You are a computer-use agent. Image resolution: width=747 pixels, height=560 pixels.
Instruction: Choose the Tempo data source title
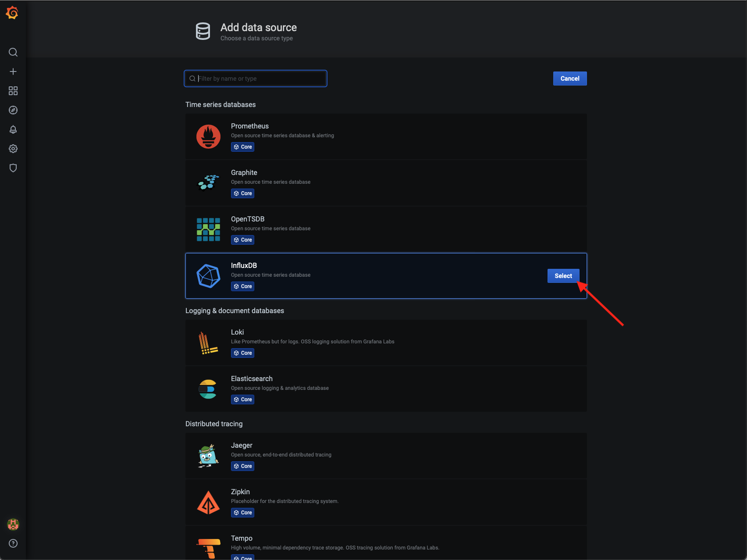242,538
